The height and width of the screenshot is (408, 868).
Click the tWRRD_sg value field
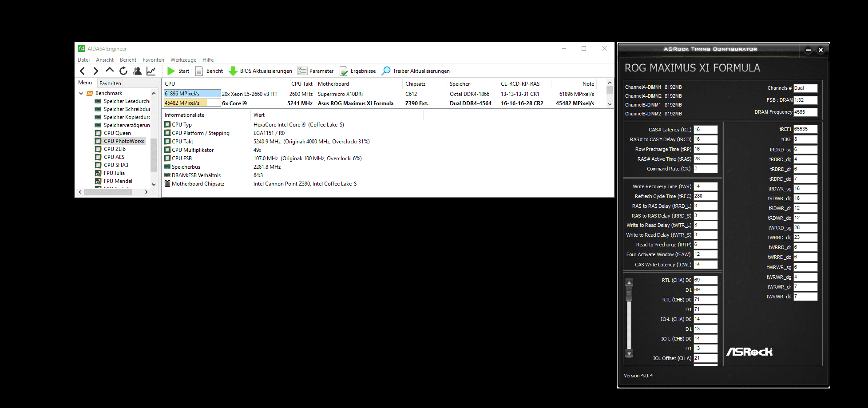click(x=805, y=228)
